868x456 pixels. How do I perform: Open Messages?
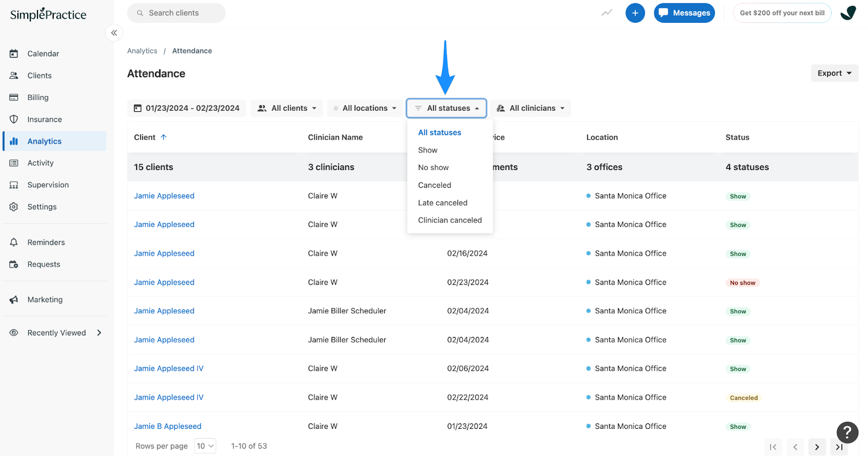(x=684, y=13)
